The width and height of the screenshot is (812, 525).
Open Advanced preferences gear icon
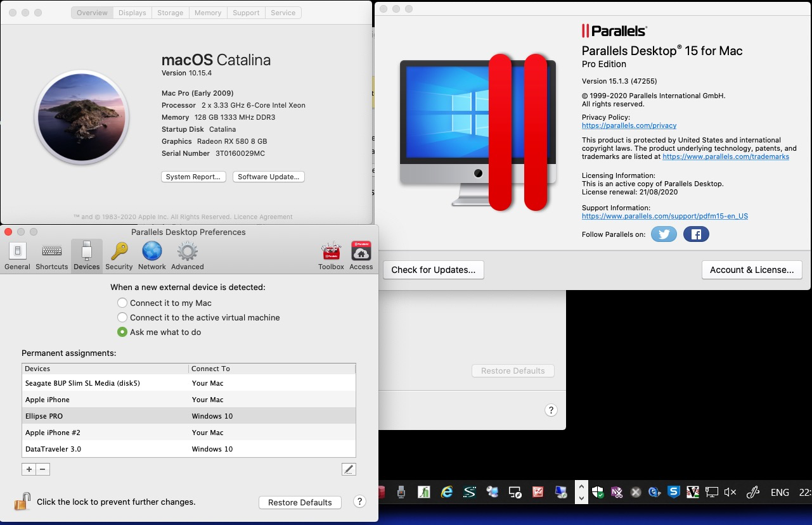[x=187, y=256]
